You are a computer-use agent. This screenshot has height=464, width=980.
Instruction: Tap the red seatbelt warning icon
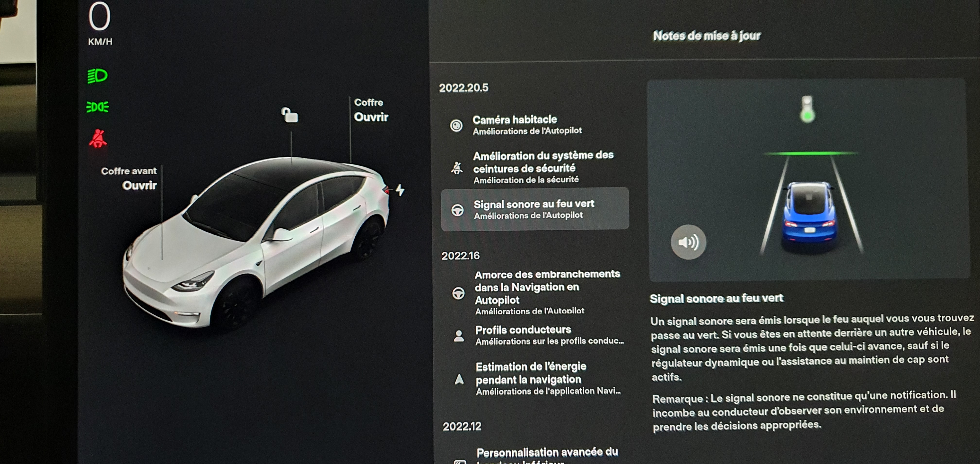pyautogui.click(x=98, y=139)
